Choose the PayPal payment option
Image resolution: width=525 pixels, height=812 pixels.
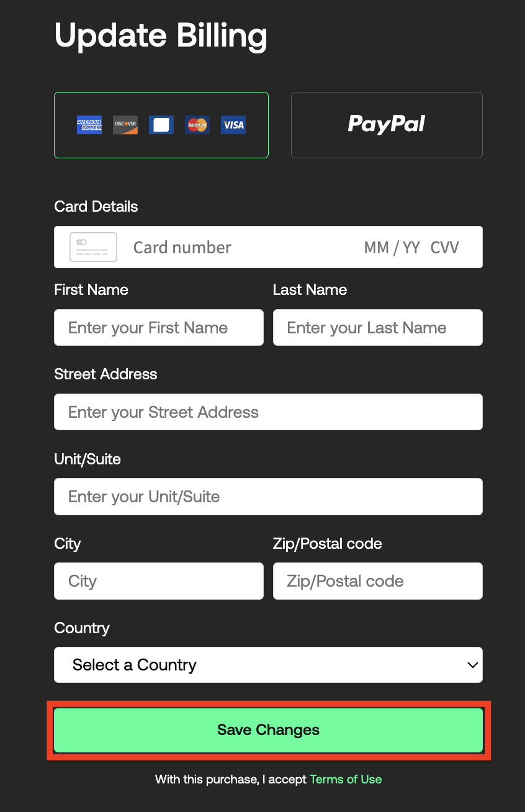point(387,125)
